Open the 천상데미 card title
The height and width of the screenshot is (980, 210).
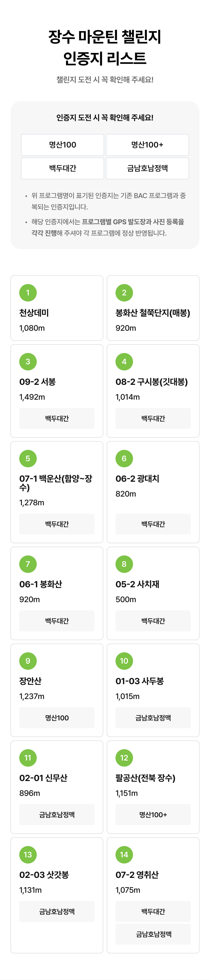[34, 313]
